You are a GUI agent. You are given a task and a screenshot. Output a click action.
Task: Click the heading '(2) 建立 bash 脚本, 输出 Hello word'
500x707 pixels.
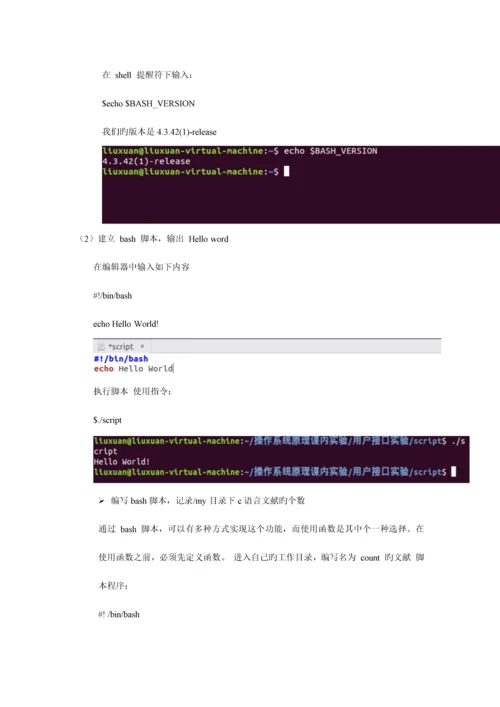tap(153, 239)
